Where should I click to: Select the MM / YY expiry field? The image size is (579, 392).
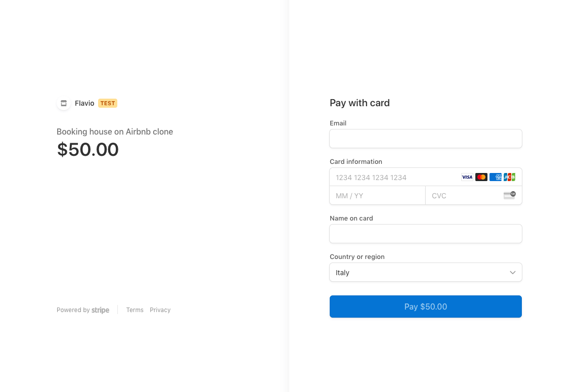(x=377, y=196)
